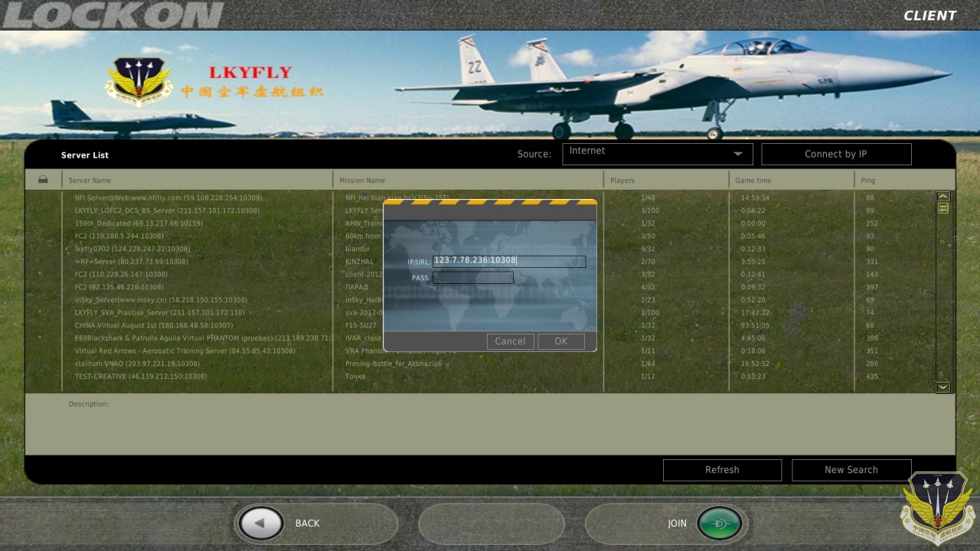980x551 pixels.
Task: Click the mission name Точка
Action: pos(355,377)
